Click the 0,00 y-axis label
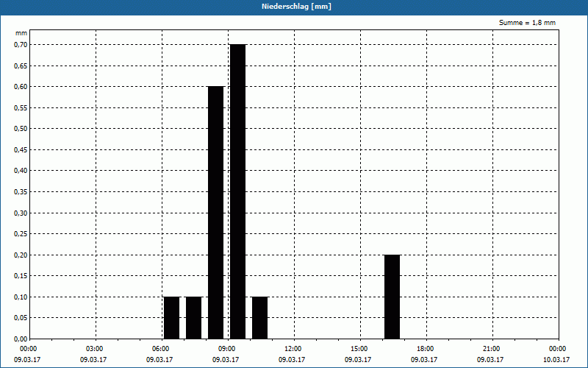 [x=21, y=339]
